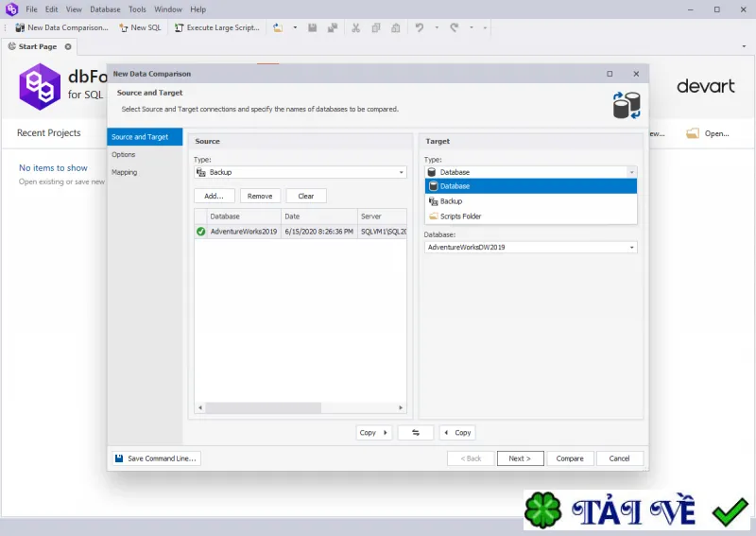Click the Compare button
This screenshot has height=536, width=756.
point(570,458)
